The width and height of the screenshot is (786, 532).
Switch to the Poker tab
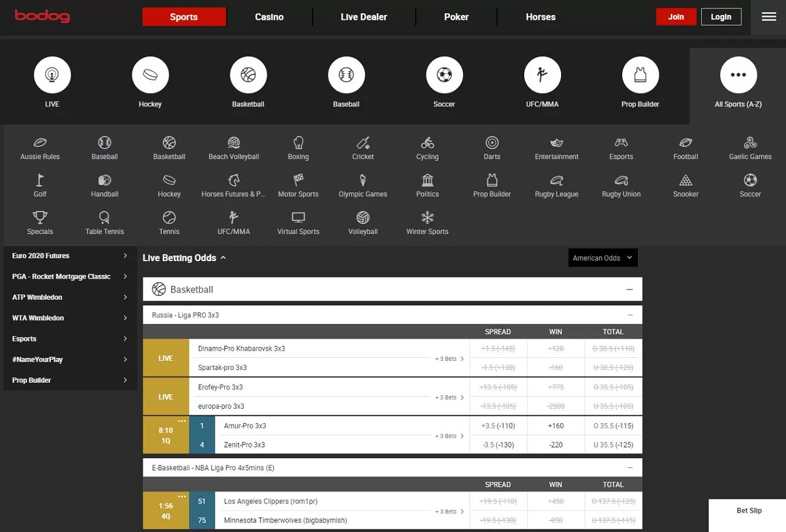click(456, 17)
